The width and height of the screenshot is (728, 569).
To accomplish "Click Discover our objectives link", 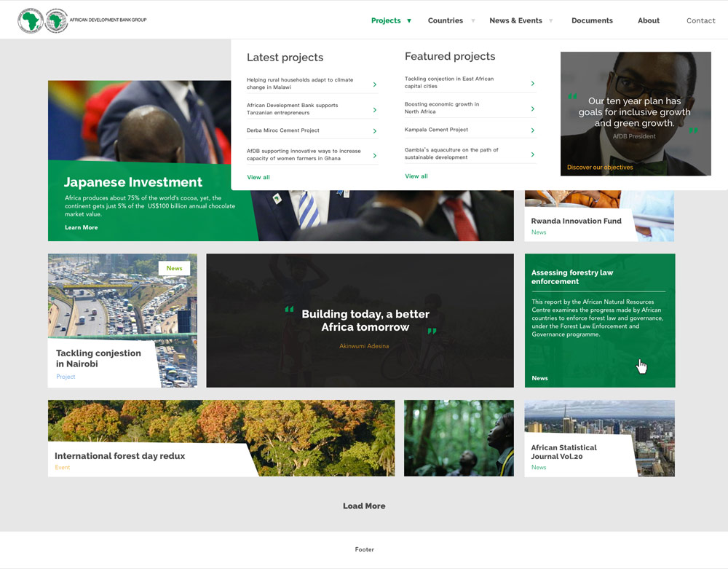I will point(600,168).
